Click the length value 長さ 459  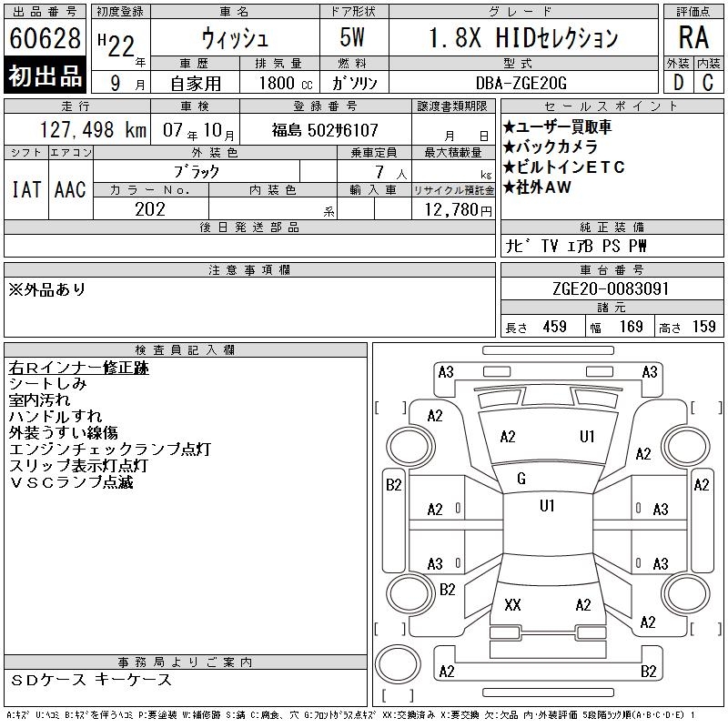tap(536, 327)
